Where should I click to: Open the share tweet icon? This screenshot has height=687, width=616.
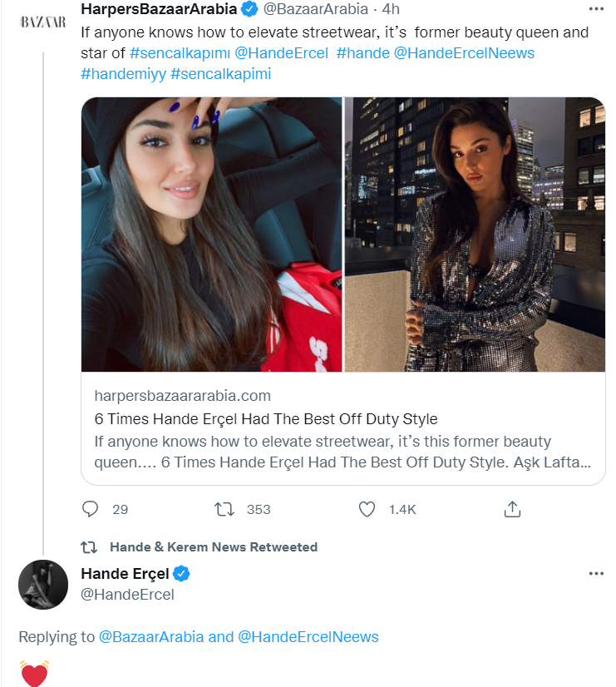513,509
